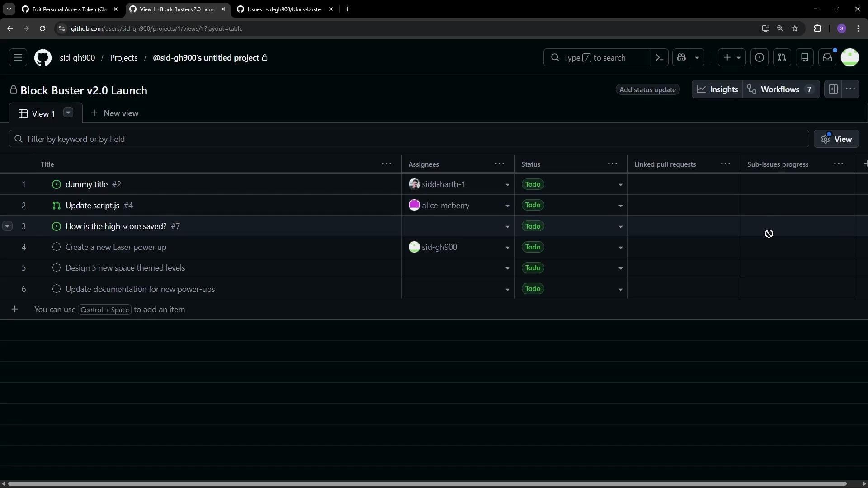Open Pull requests icon in header
This screenshot has height=488, width=868.
pyautogui.click(x=782, y=58)
